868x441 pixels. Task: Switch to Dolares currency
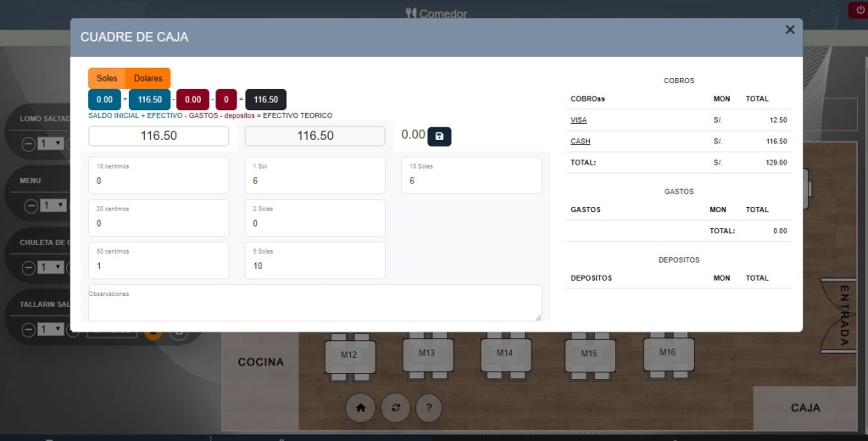point(147,78)
